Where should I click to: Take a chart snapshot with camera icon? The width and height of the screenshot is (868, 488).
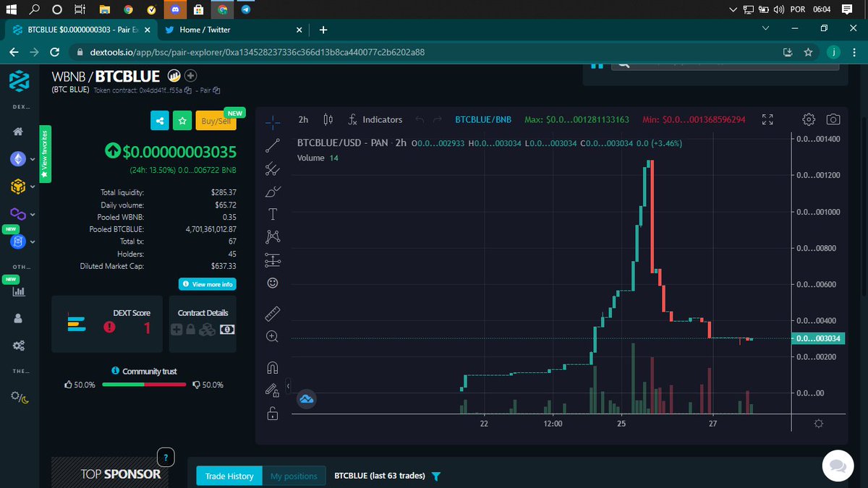833,119
